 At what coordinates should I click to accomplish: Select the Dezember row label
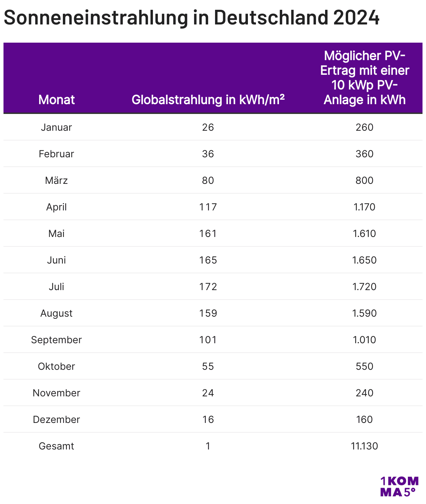click(57, 419)
